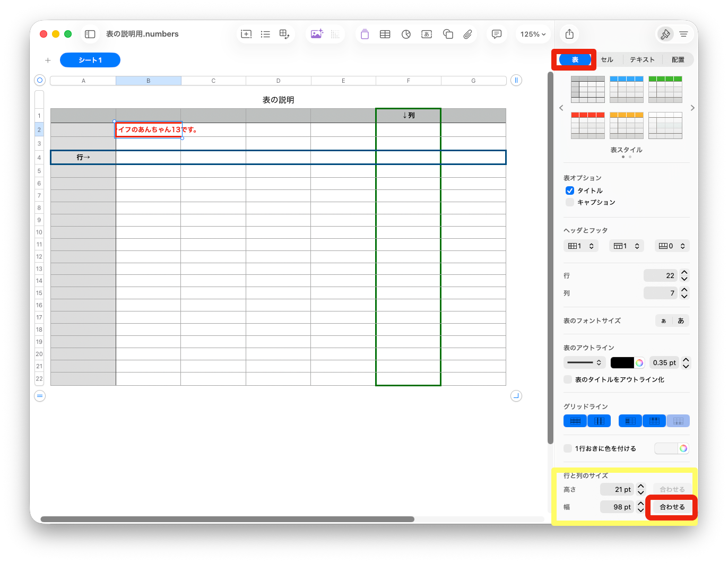728x563 pixels.
Task: Click the add row handle
Action: (40, 396)
